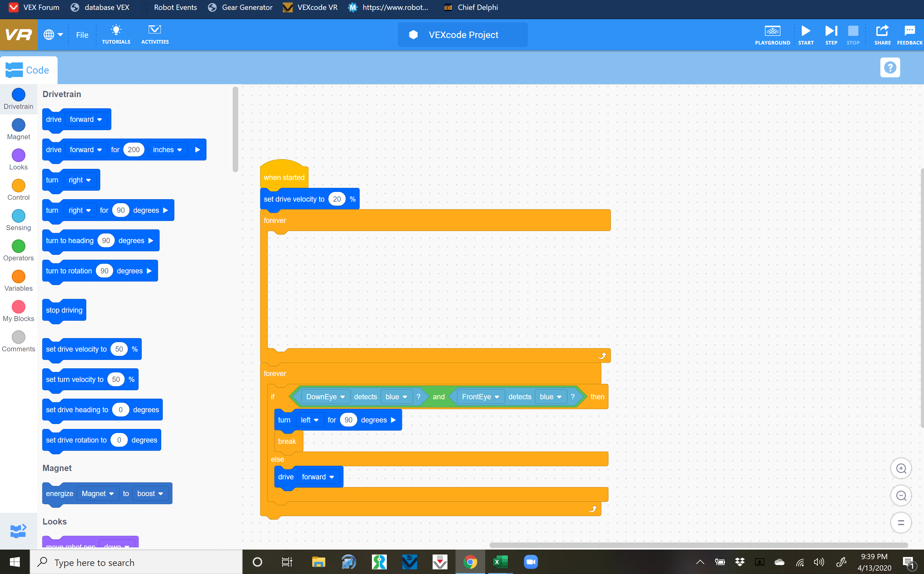
Task: Open the FrontEye sensor dropdown
Action: pos(481,397)
